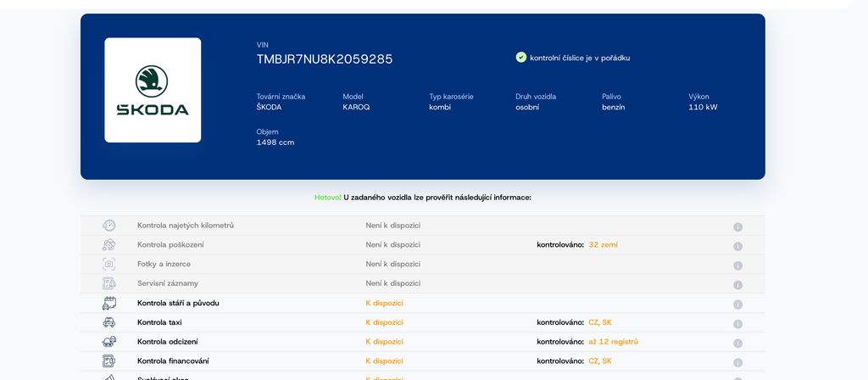Image resolution: width=868 pixels, height=380 pixels.
Task: Open info icon for Kontrola financování row
Action: click(738, 363)
